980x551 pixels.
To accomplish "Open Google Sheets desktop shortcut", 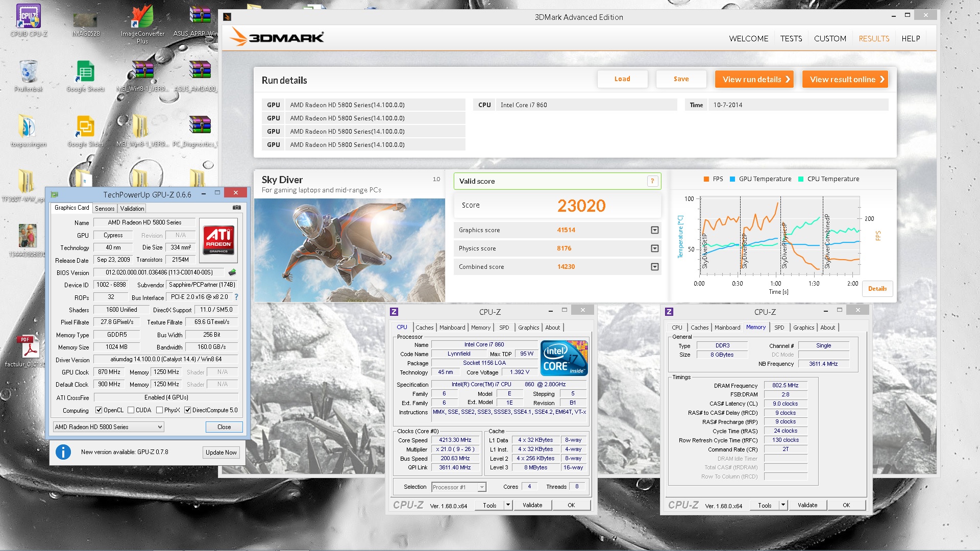I will [85, 76].
